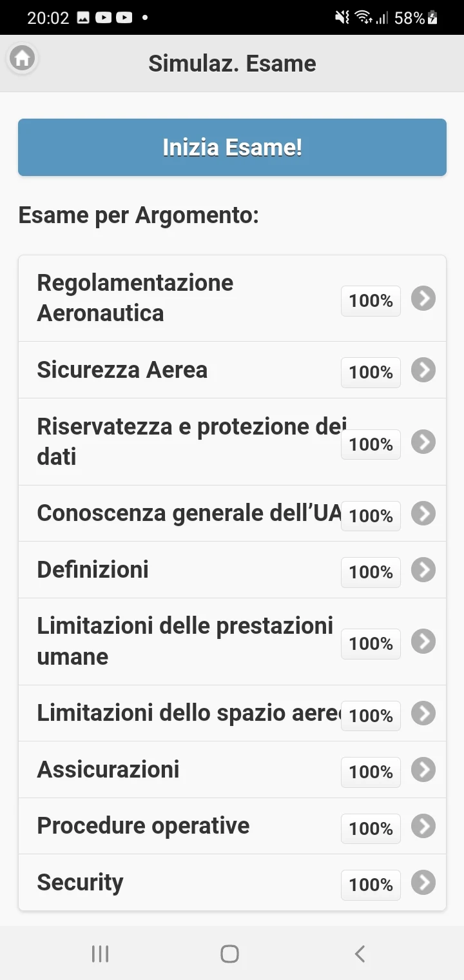464x980 pixels.
Task: Tap the 100% score on Security row
Action: (371, 885)
